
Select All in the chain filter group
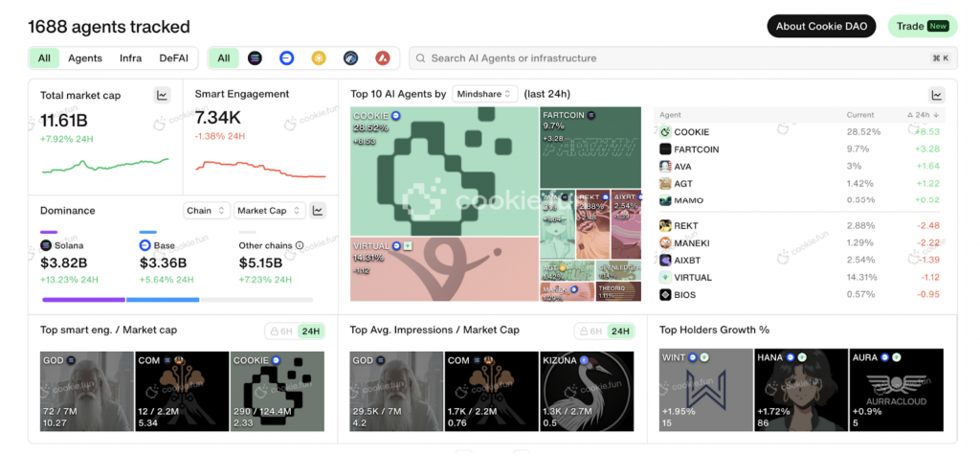(223, 58)
